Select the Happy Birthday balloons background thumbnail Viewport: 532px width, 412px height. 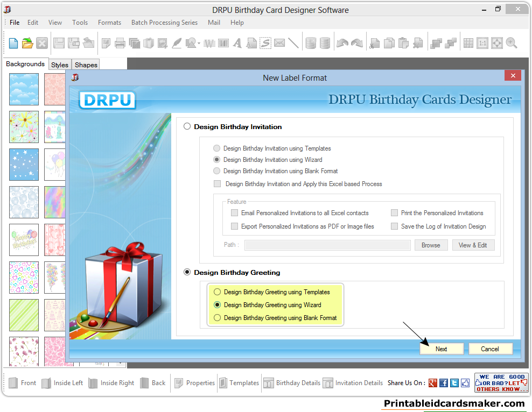(x=24, y=239)
